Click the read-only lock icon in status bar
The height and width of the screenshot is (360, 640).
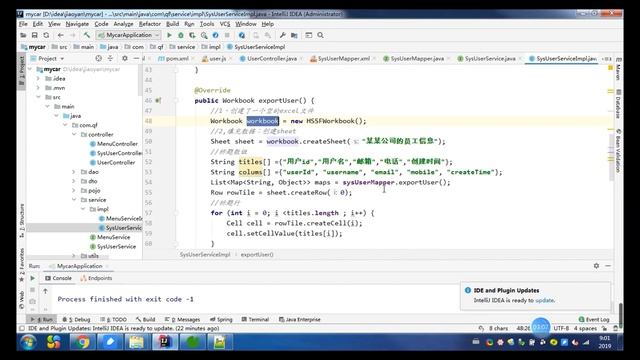604,328
